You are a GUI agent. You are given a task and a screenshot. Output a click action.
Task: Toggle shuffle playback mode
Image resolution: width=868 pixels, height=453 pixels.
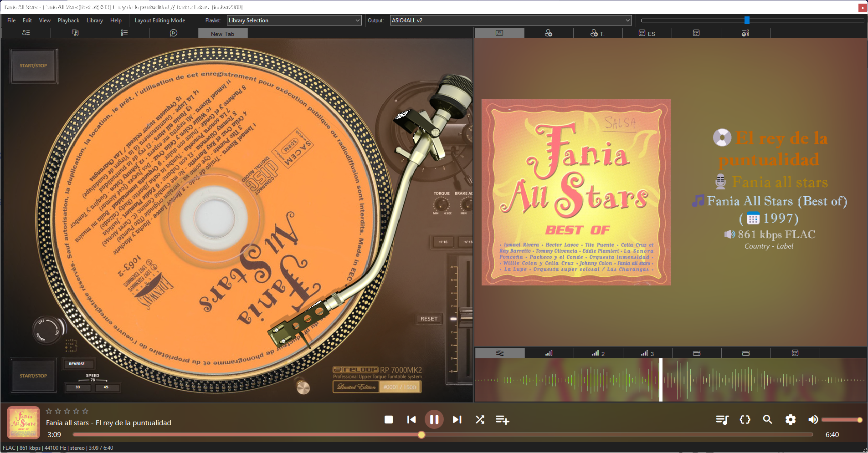tap(480, 419)
